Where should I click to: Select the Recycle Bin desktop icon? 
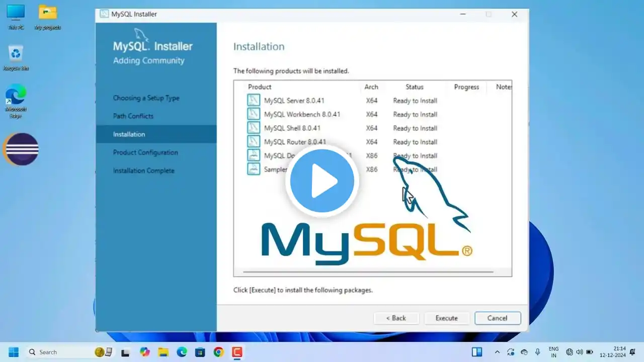pos(16,58)
